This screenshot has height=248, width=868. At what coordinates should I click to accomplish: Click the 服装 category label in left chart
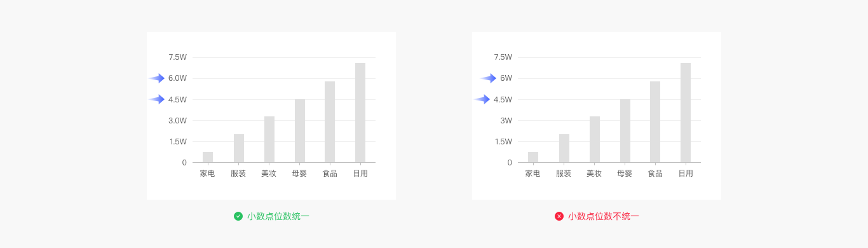click(x=238, y=173)
